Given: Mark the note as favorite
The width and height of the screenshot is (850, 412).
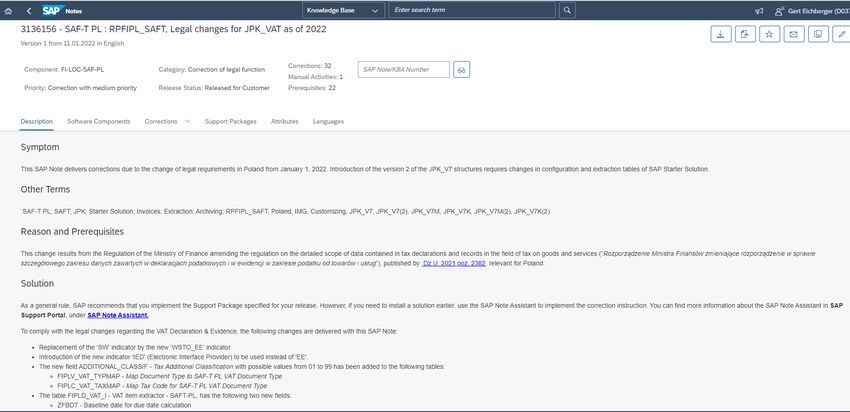Looking at the screenshot, I should 769,34.
